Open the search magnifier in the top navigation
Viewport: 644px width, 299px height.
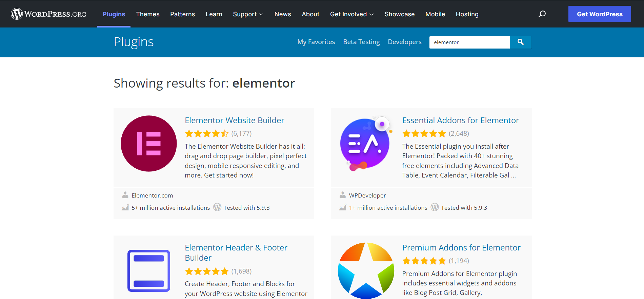[542, 14]
